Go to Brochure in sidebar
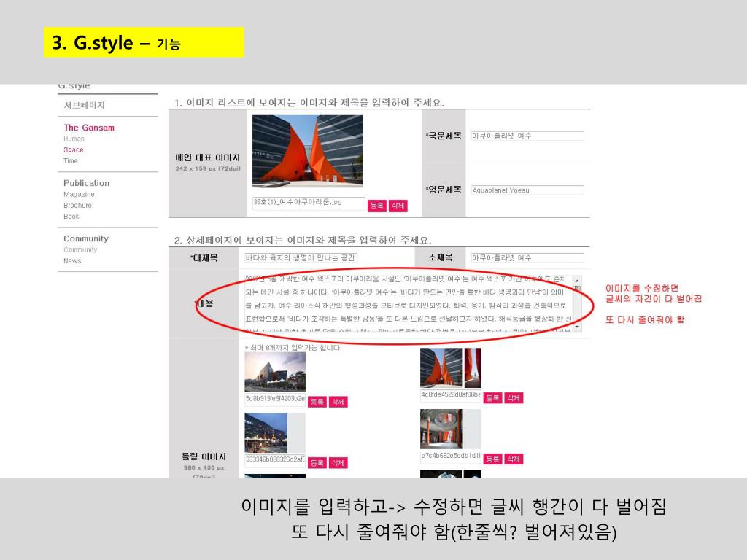Image resolution: width=747 pixels, height=560 pixels. 77,205
